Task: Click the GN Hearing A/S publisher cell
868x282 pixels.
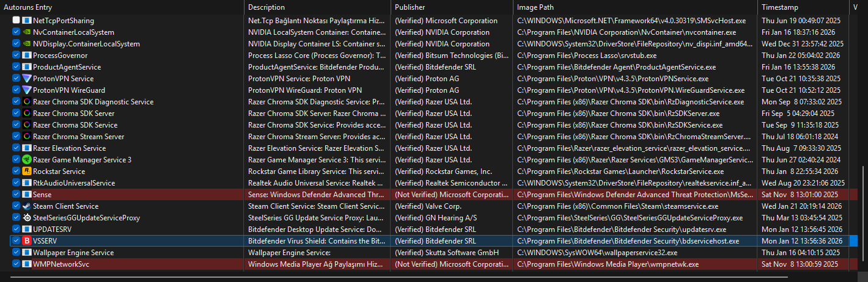Action: 452,218
